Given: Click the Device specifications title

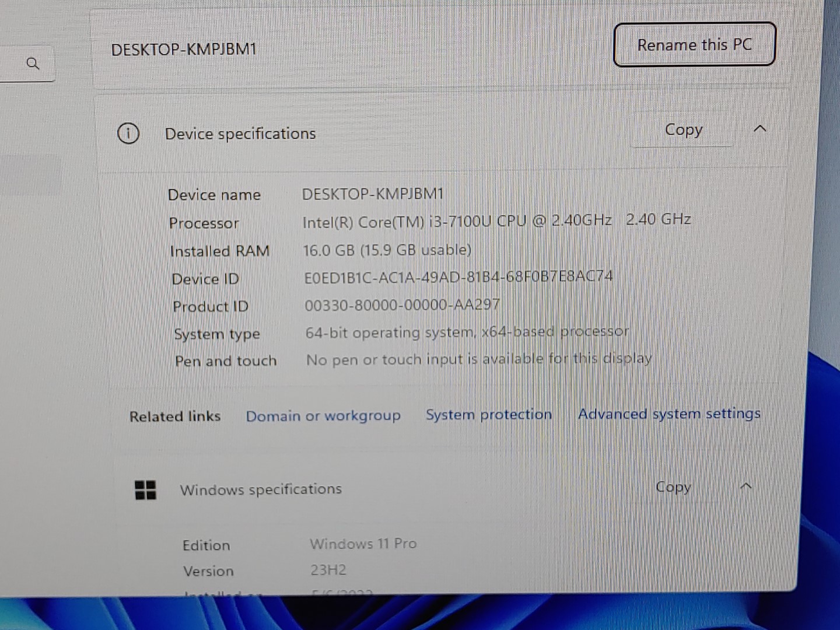Looking at the screenshot, I should point(240,134).
